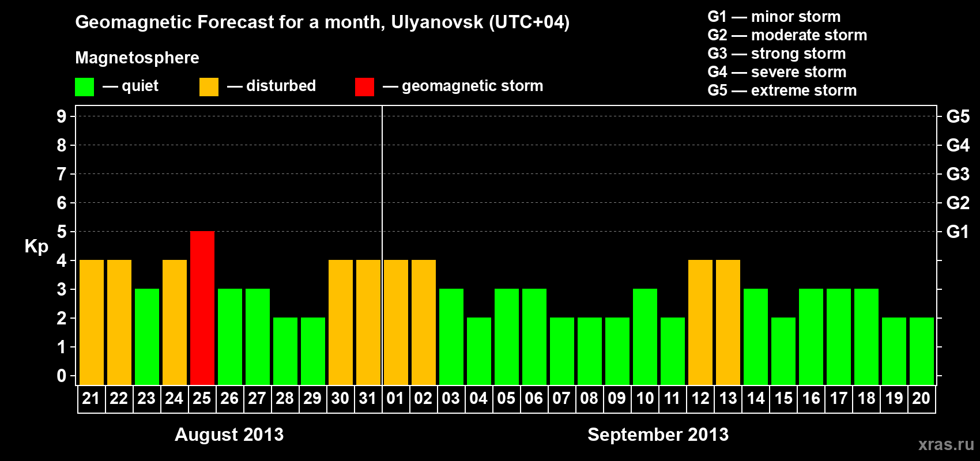Click the Kp value 5 axis label
The image size is (980, 461).
[62, 232]
